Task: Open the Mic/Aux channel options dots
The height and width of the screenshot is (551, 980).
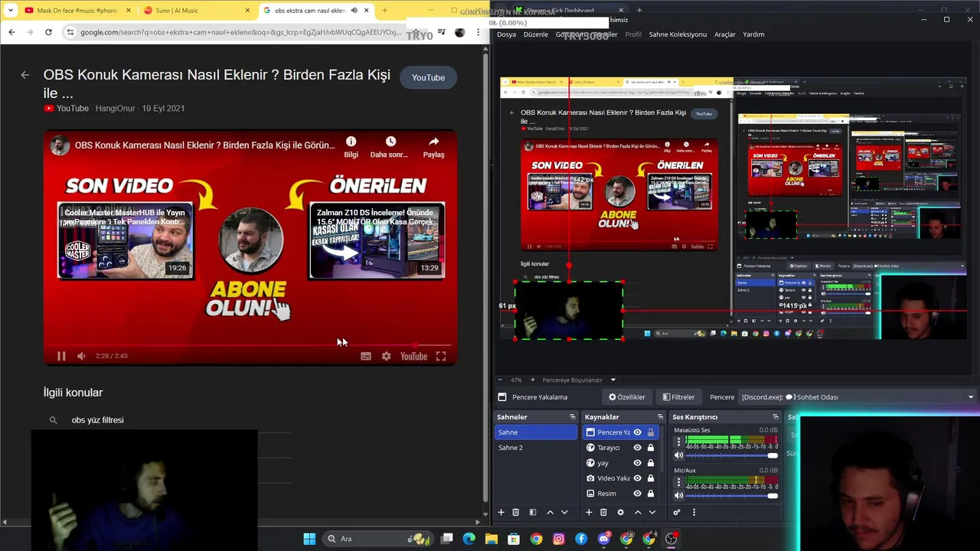Action: pyautogui.click(x=678, y=482)
